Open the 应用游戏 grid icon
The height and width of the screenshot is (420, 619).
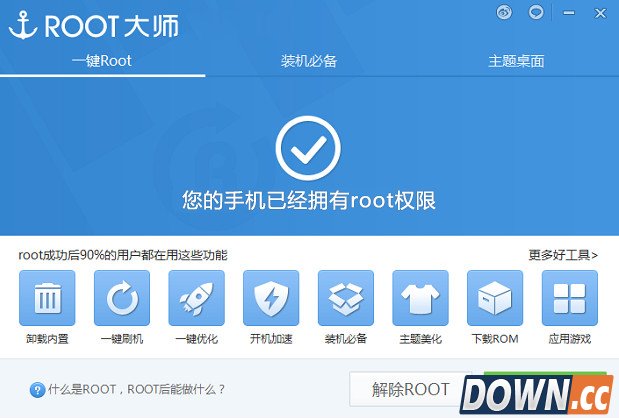click(x=570, y=298)
